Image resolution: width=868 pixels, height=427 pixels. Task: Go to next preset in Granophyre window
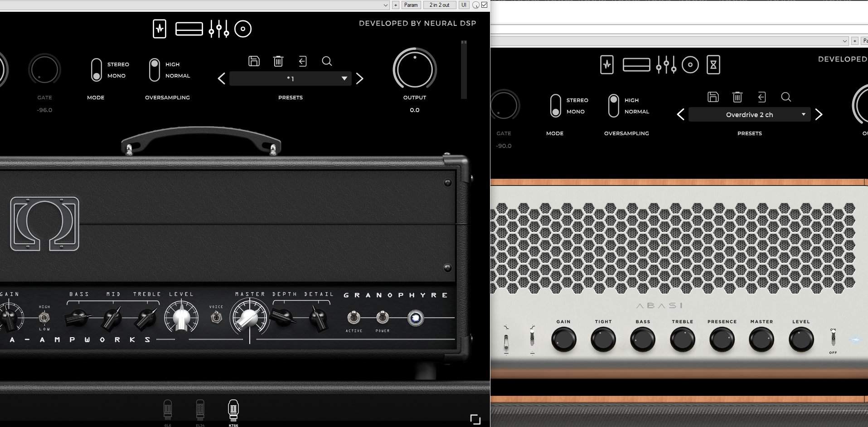[360, 79]
